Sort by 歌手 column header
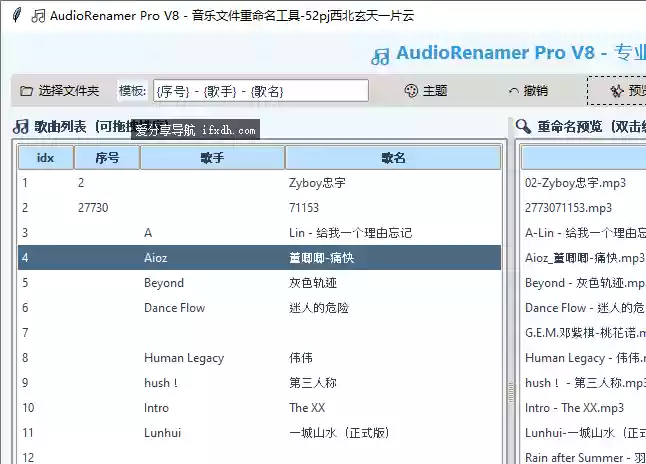 [213, 157]
